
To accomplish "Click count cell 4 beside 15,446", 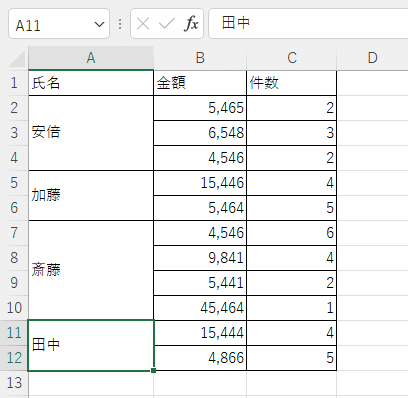I will tap(292, 183).
